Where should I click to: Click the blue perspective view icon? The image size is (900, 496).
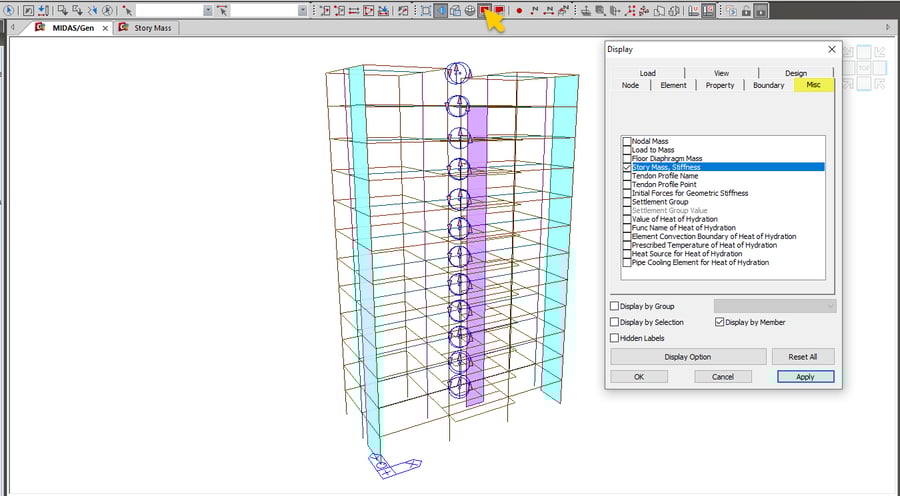tap(441, 10)
